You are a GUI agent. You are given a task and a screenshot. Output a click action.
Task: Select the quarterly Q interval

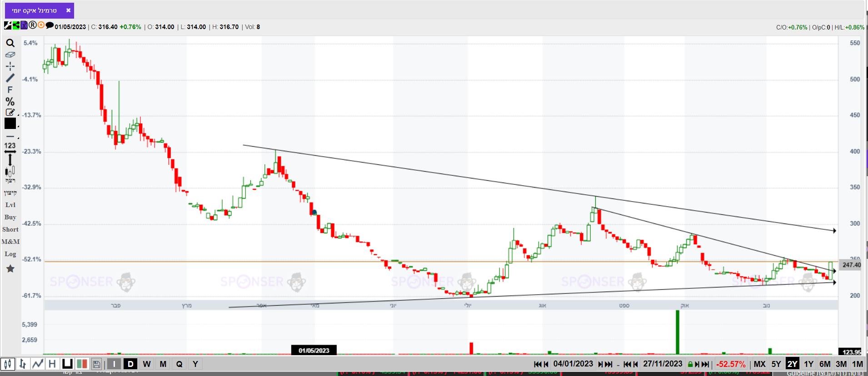click(180, 364)
